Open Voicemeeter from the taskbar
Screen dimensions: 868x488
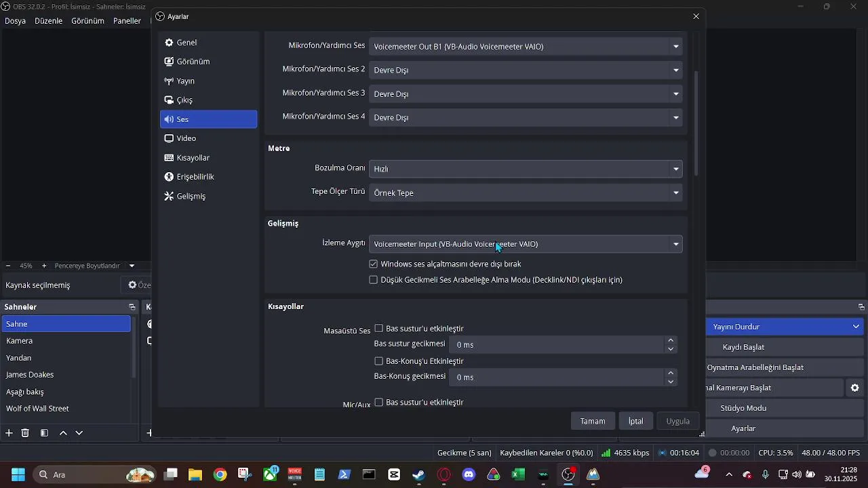295,474
